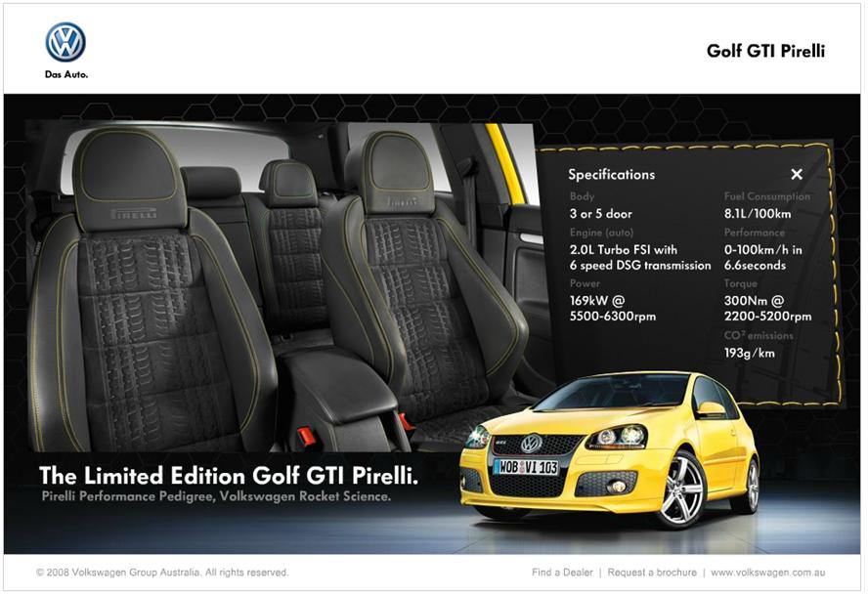Click the front alloy wheel of the yellow Golf
The height and width of the screenshot is (595, 868).
(x=680, y=489)
